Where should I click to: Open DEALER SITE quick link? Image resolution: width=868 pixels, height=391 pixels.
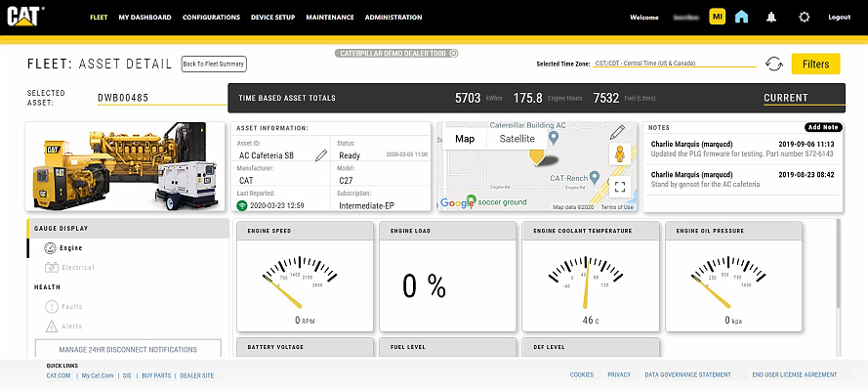[196, 375]
